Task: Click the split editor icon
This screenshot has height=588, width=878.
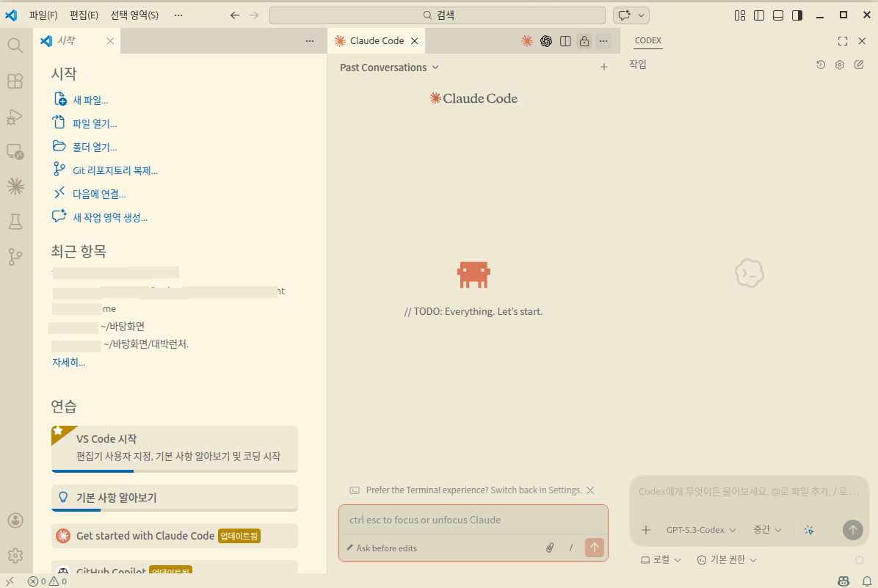Action: coord(565,41)
